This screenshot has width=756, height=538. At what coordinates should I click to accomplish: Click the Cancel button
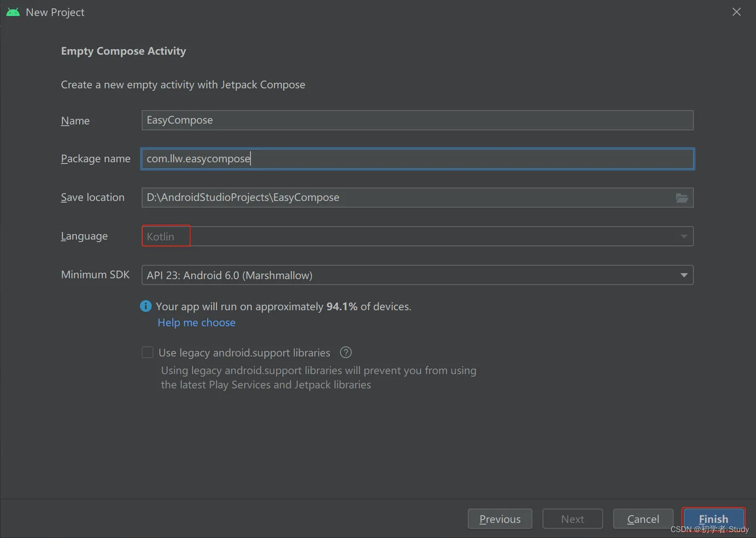pos(643,519)
